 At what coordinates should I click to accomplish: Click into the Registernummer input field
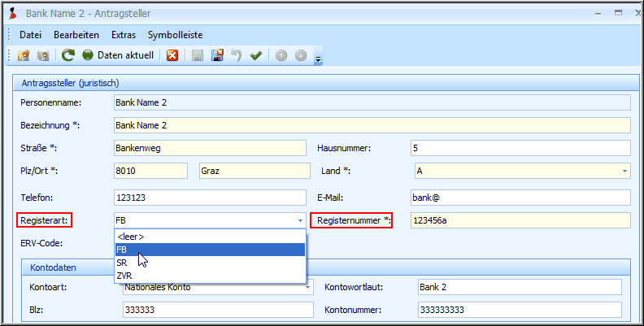[x=520, y=220]
